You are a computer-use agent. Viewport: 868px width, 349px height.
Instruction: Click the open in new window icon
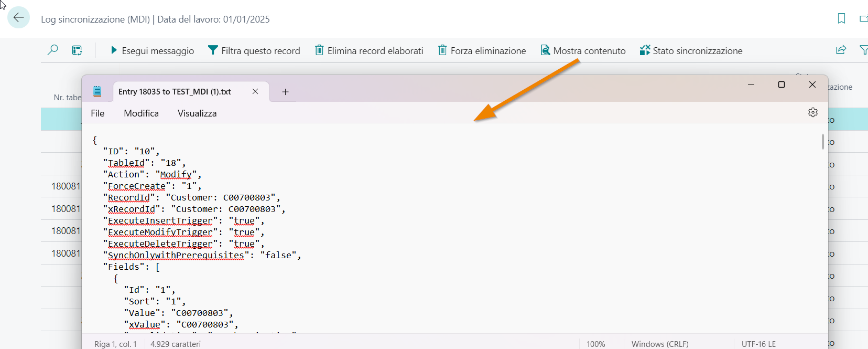(864, 18)
